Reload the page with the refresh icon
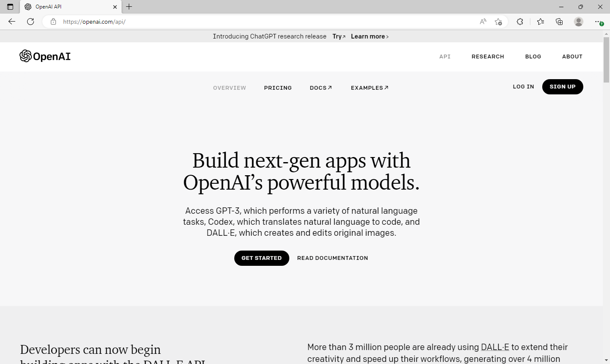This screenshot has width=610, height=364. (x=30, y=22)
